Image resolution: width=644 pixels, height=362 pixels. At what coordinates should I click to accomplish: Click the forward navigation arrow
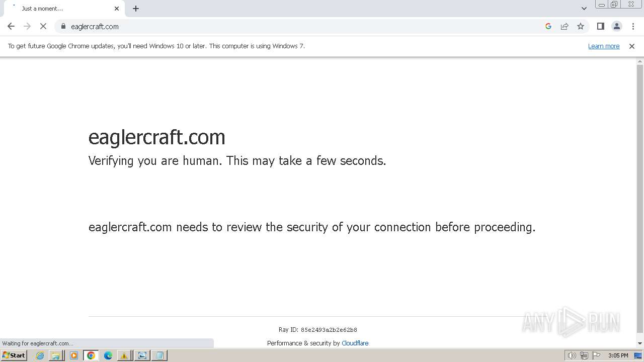(x=27, y=26)
